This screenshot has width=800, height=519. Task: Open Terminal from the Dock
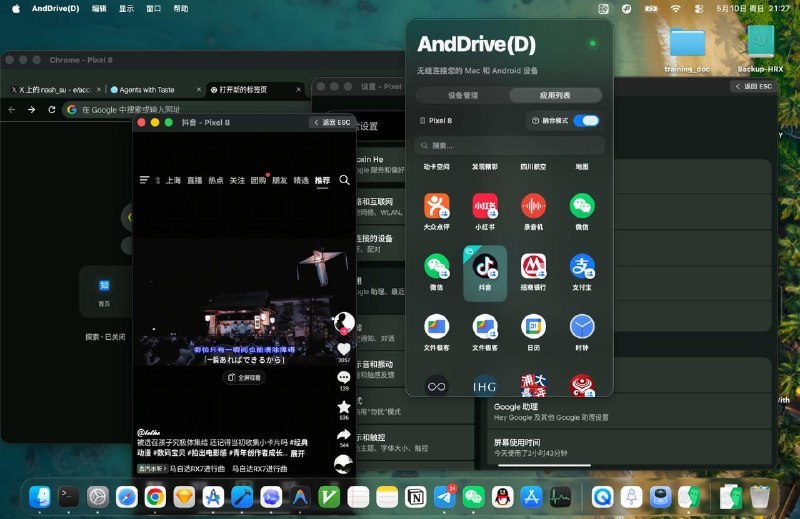point(68,497)
